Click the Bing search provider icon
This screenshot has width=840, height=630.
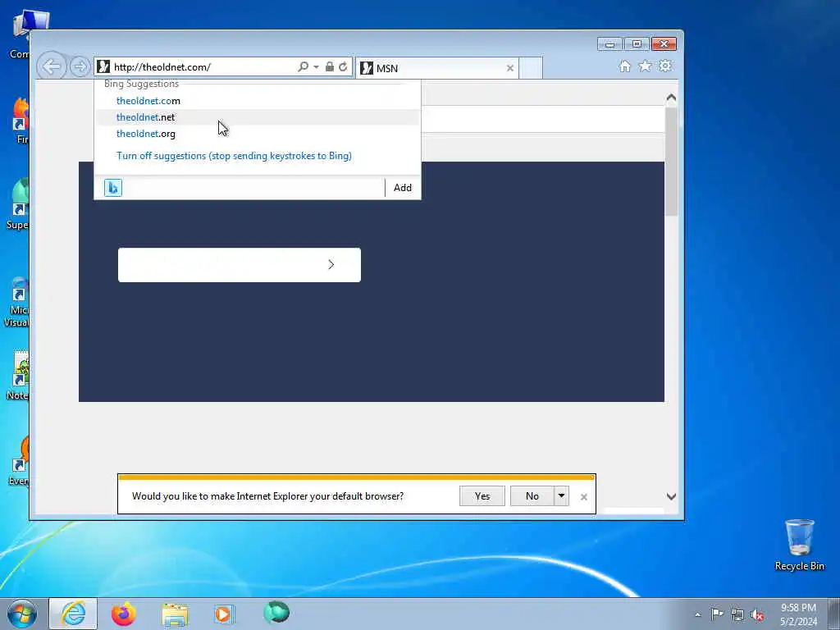tap(113, 188)
